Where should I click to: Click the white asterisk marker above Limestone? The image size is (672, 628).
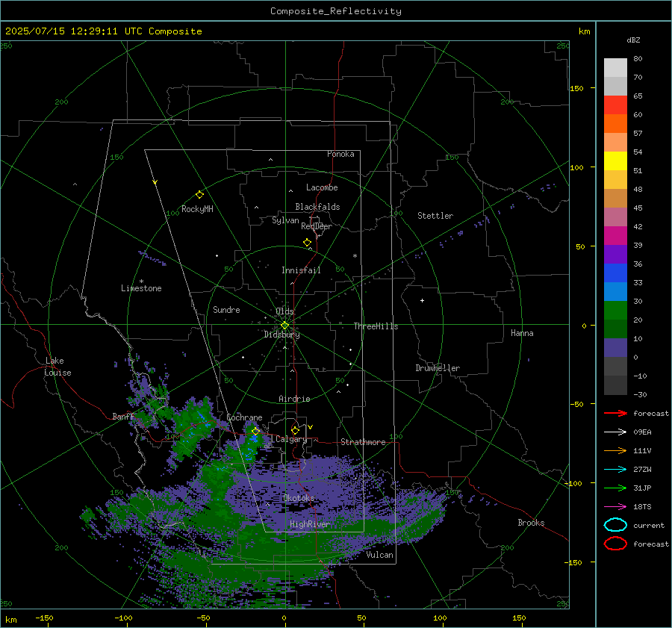(x=141, y=282)
